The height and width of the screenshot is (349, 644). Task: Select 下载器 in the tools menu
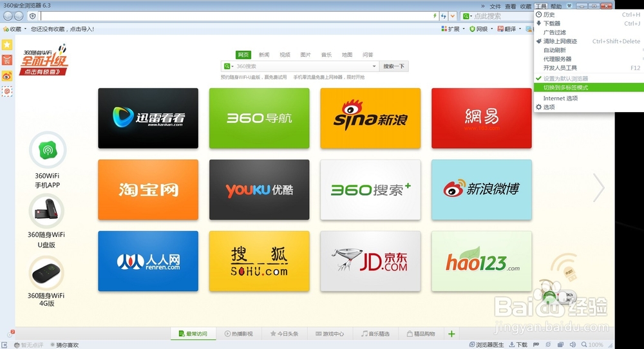click(588, 23)
